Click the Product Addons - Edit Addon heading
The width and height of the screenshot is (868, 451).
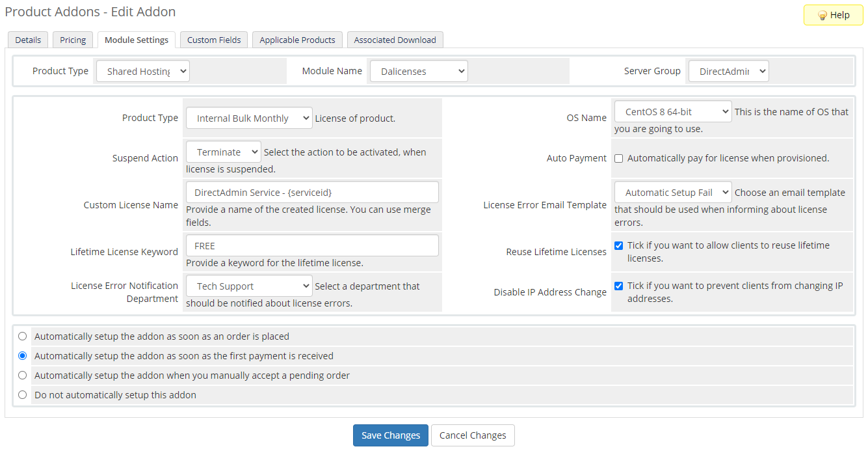[x=90, y=12]
